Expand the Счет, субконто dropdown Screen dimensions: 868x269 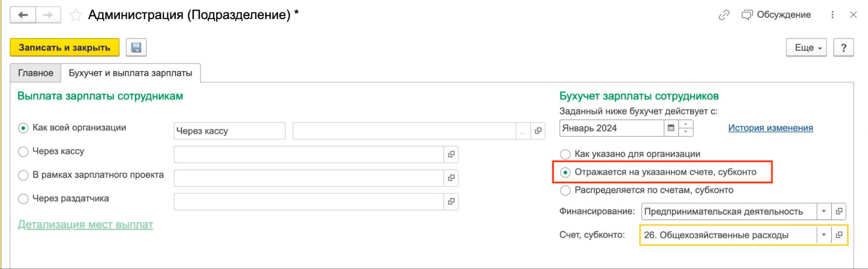click(823, 235)
